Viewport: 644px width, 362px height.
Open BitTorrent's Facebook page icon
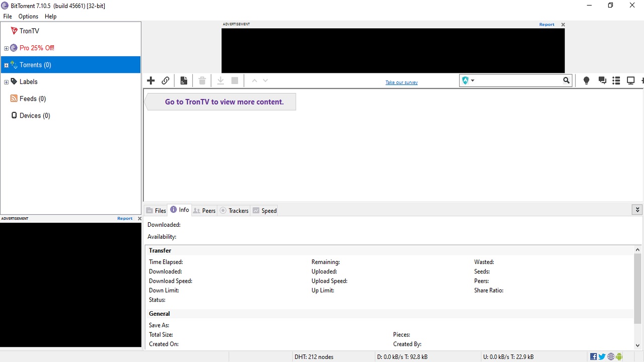click(593, 356)
